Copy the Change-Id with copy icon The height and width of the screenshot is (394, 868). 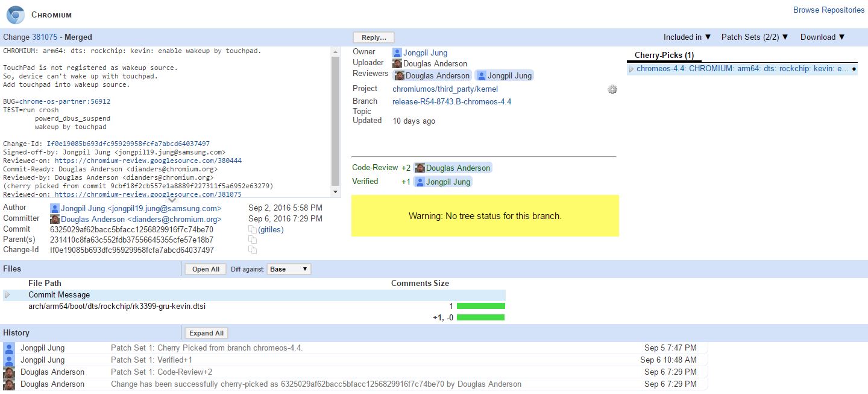tap(253, 250)
